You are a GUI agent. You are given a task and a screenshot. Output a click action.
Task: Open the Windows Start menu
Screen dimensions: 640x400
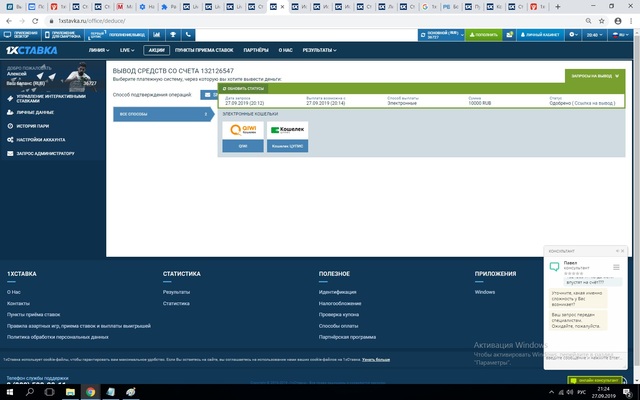pyautogui.click(x=10, y=392)
